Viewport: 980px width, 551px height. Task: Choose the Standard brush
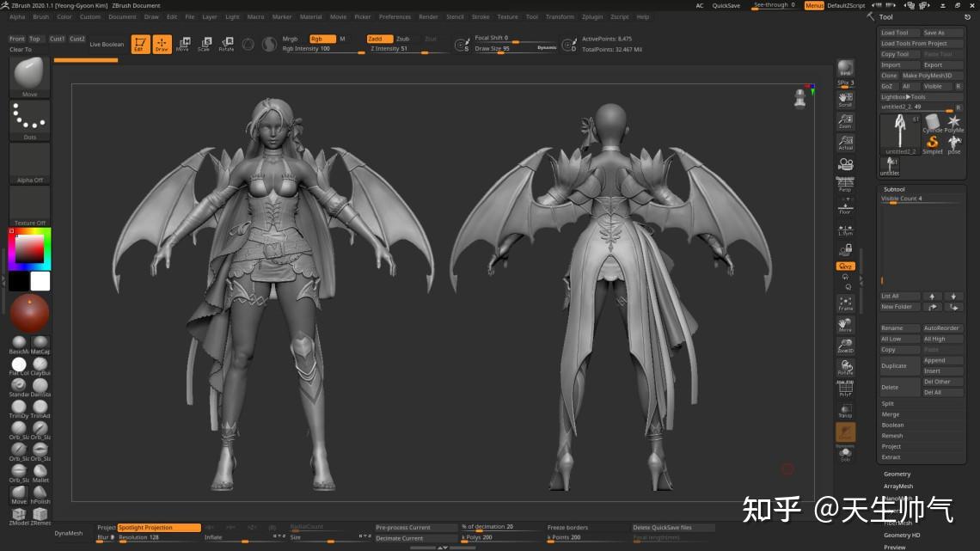pyautogui.click(x=19, y=388)
